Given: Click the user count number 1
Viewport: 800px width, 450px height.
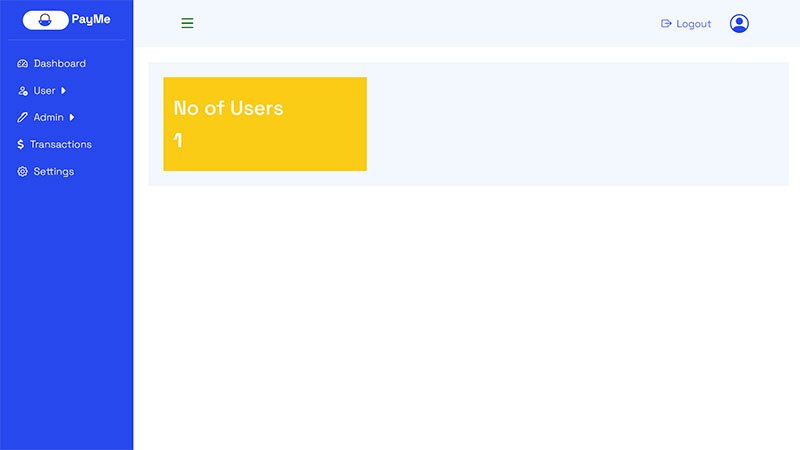Looking at the screenshot, I should tap(178, 140).
